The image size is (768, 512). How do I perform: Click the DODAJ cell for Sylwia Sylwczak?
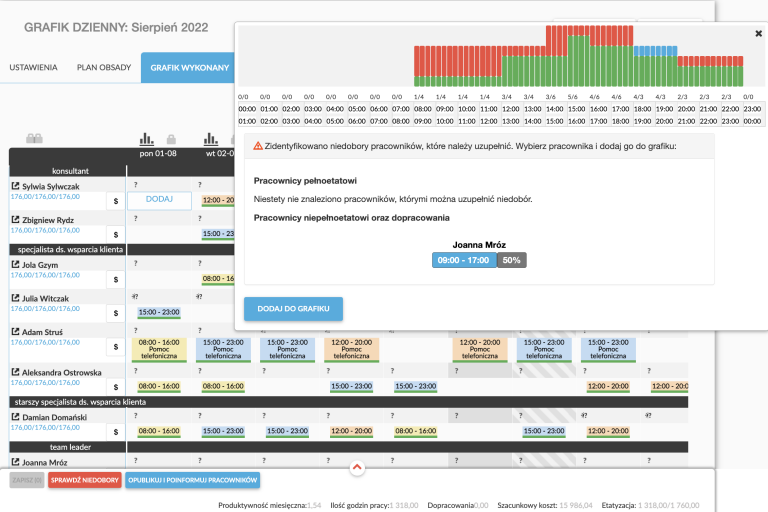159,199
